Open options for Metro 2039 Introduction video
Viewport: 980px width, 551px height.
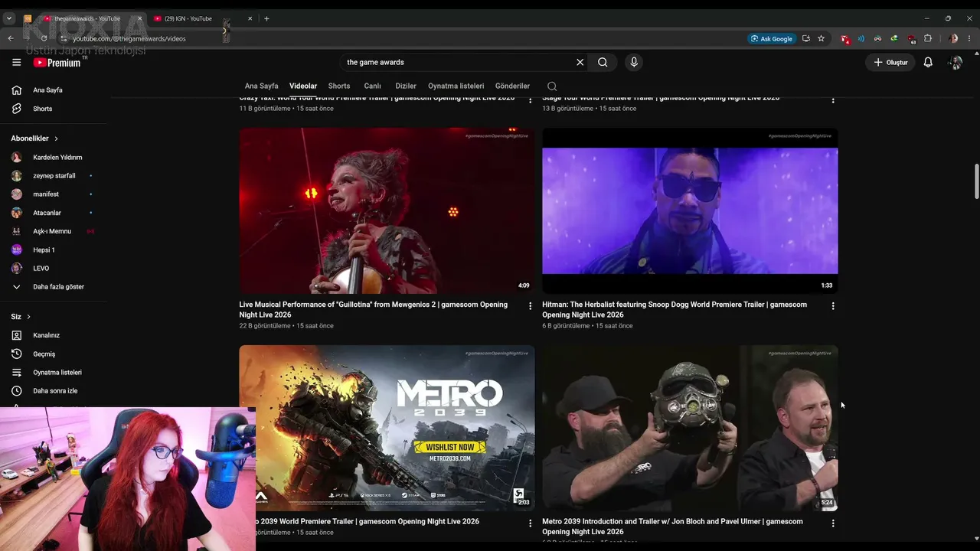tap(833, 523)
